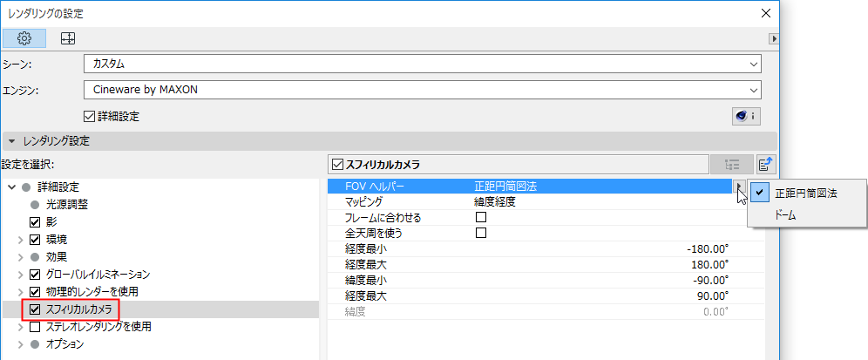
Task: Select the オプション tree item
Action: (x=64, y=344)
